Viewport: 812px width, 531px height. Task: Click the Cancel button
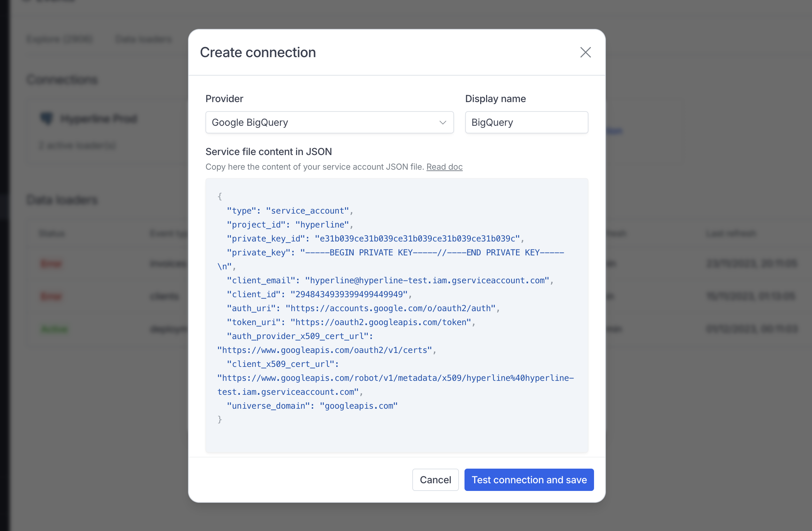[x=435, y=480]
